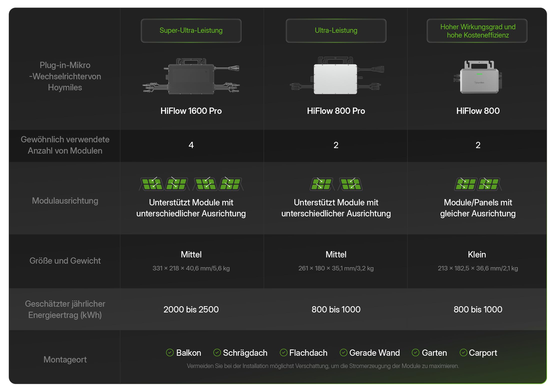Viewport: 556px width, 392px height.
Task: Click the HiFlow 1600 Pro product name
Action: click(x=191, y=111)
